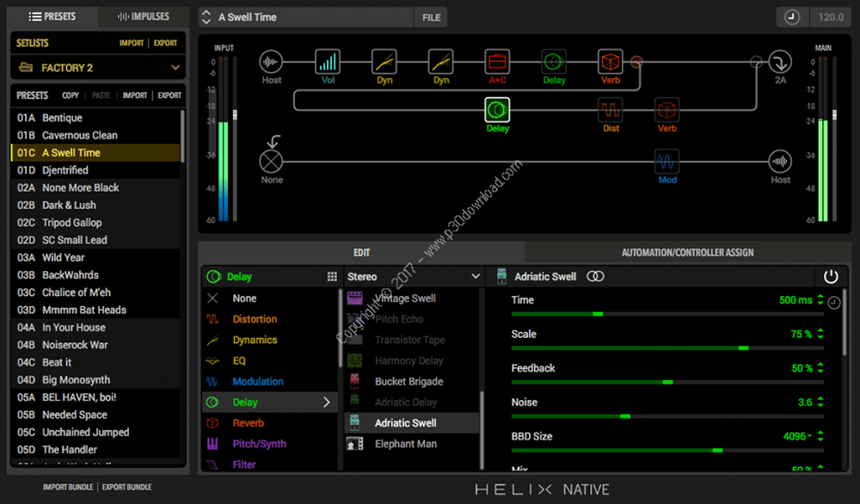Open the tempo tap clock icon
Image resolution: width=860 pixels, height=504 pixels.
point(791,17)
